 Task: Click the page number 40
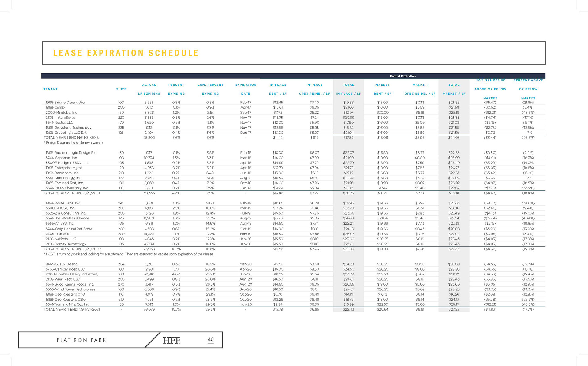coord(211,339)
